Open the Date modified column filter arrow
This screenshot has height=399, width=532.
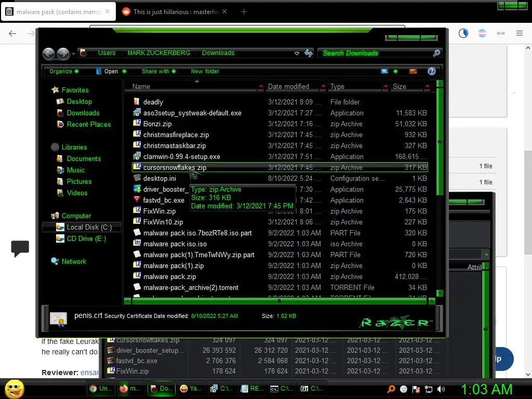click(323, 87)
